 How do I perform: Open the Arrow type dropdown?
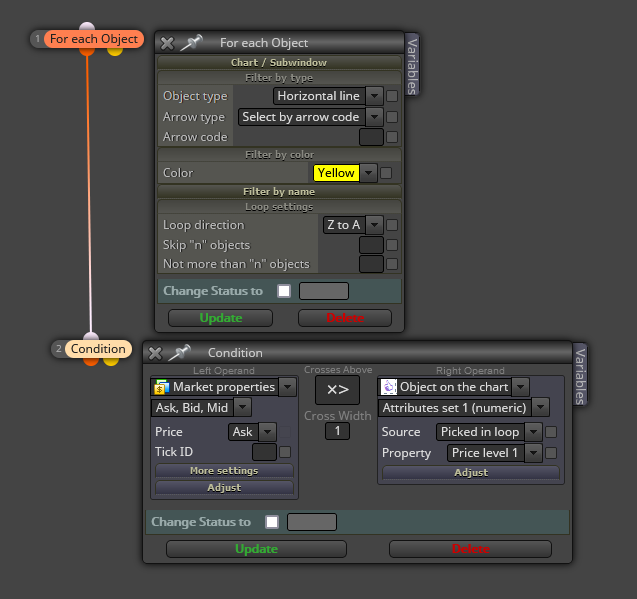point(374,117)
